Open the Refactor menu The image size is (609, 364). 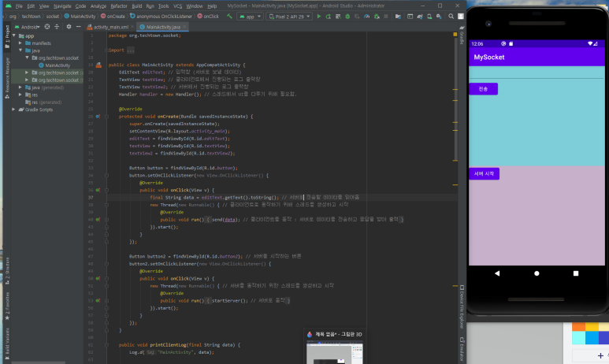point(119,6)
